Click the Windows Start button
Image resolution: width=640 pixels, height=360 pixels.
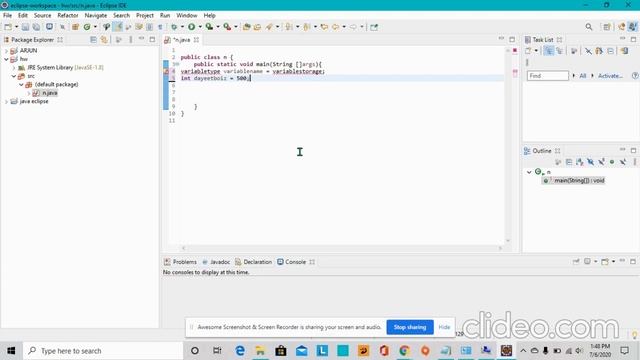(11, 351)
